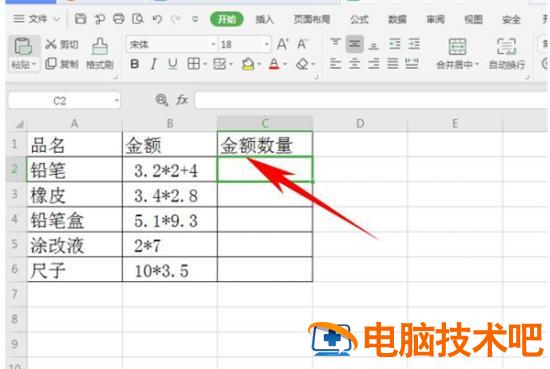Click the Bold formatting icon
This screenshot has height=369, width=550.
134,64
